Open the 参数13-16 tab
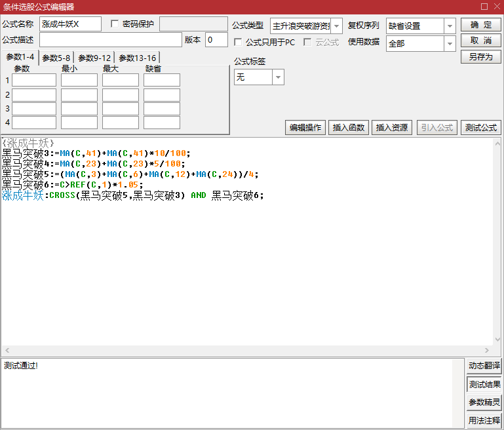 coord(137,58)
